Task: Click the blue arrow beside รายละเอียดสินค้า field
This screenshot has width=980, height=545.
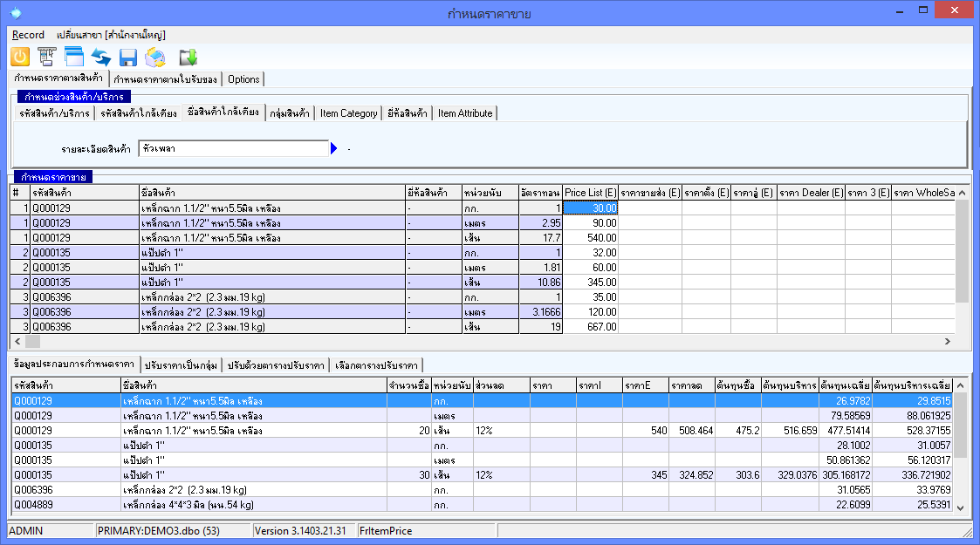Action: (x=333, y=148)
